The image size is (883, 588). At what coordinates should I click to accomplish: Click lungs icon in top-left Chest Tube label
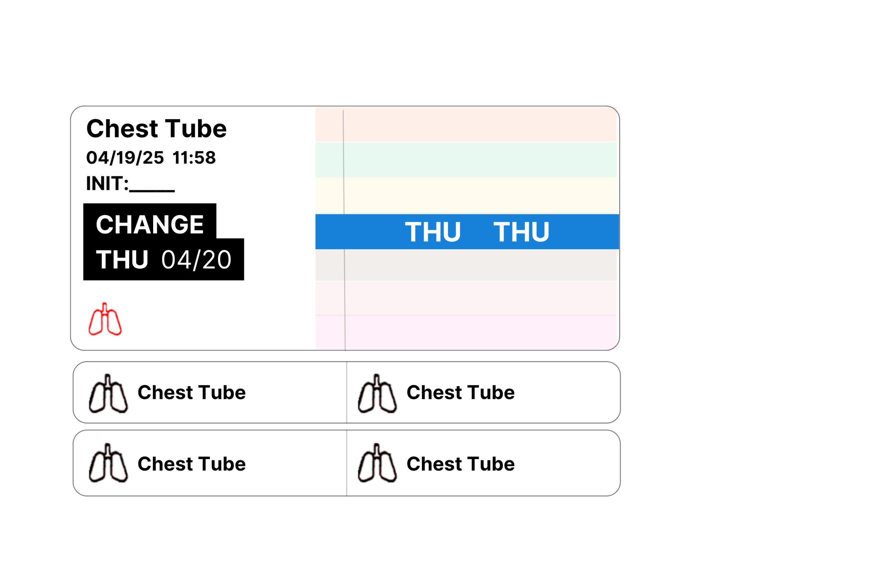pyautogui.click(x=108, y=393)
